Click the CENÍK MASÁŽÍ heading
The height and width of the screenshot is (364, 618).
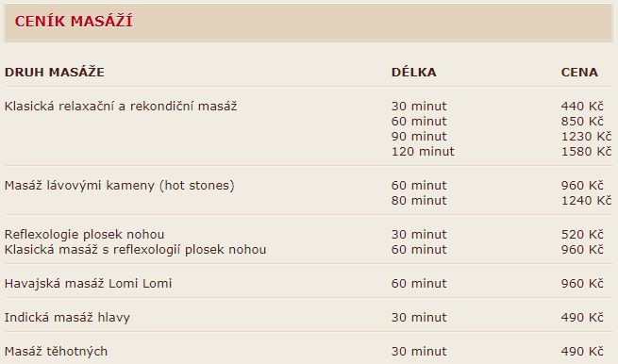tap(74, 21)
